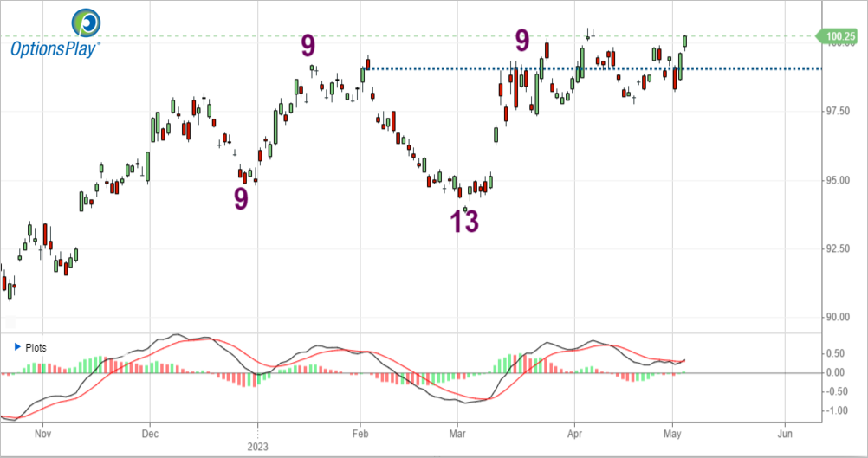The width and height of the screenshot is (868, 458).
Task: Click the Apr date axis label
Action: click(x=574, y=434)
